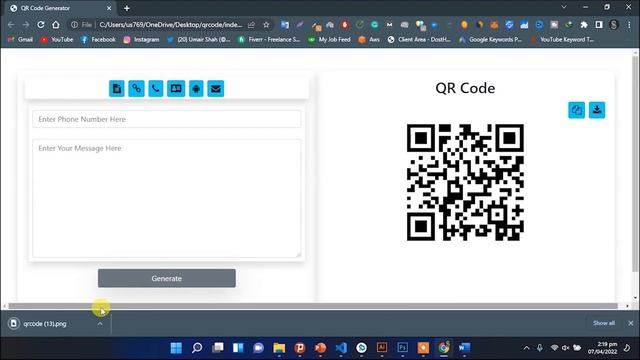This screenshot has width=640, height=360.
Task: Open the Aws bookmark
Action: coord(369,40)
